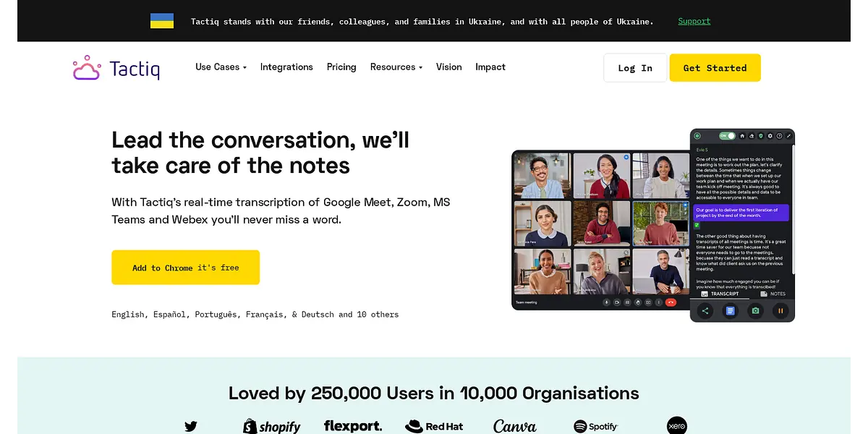Click the Get Started button

coord(715,68)
